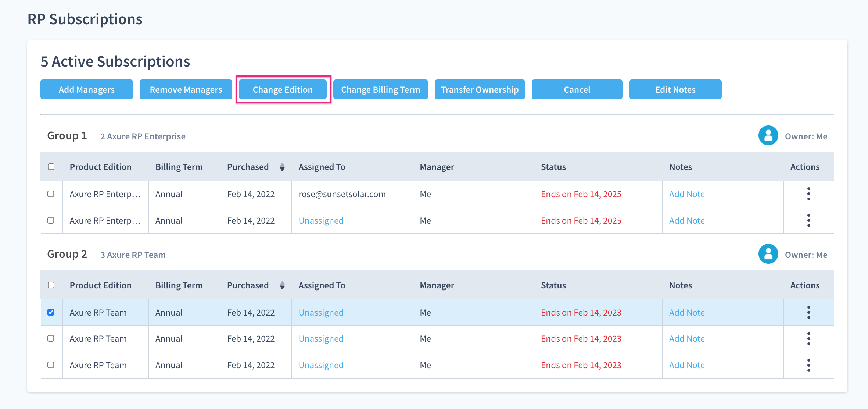
Task: Sort Group 1 by Purchased arrows
Action: (282, 167)
